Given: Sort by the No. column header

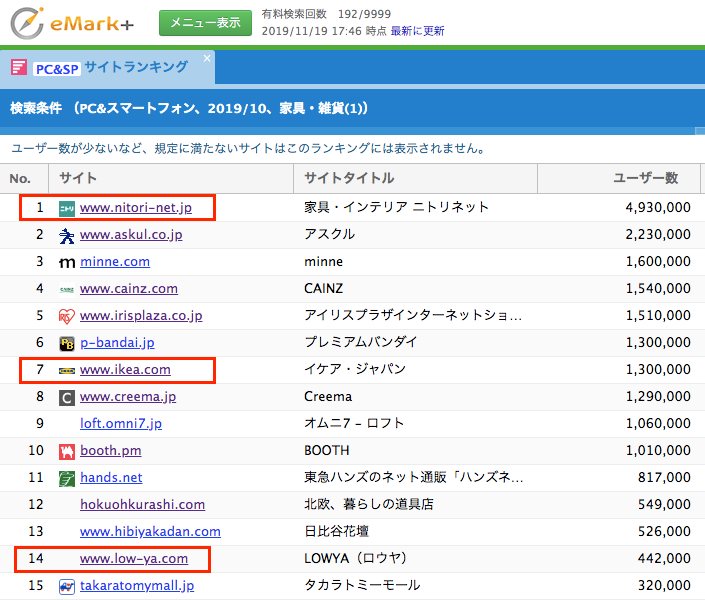Looking at the screenshot, I should tap(24, 179).
